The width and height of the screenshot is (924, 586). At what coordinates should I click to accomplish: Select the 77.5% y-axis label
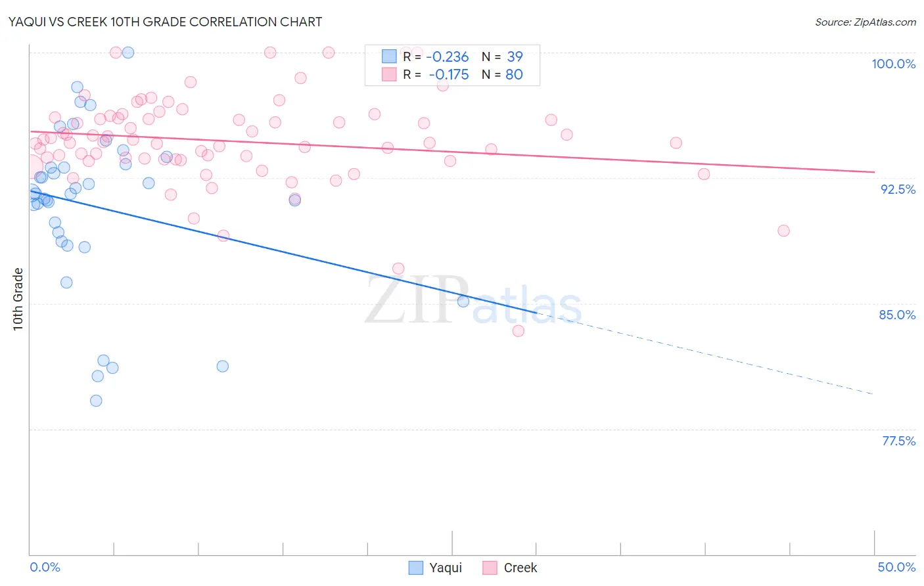point(898,441)
